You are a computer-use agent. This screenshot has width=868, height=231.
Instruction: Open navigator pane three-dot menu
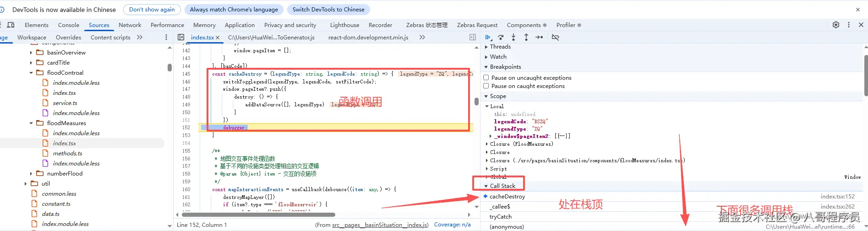click(166, 37)
